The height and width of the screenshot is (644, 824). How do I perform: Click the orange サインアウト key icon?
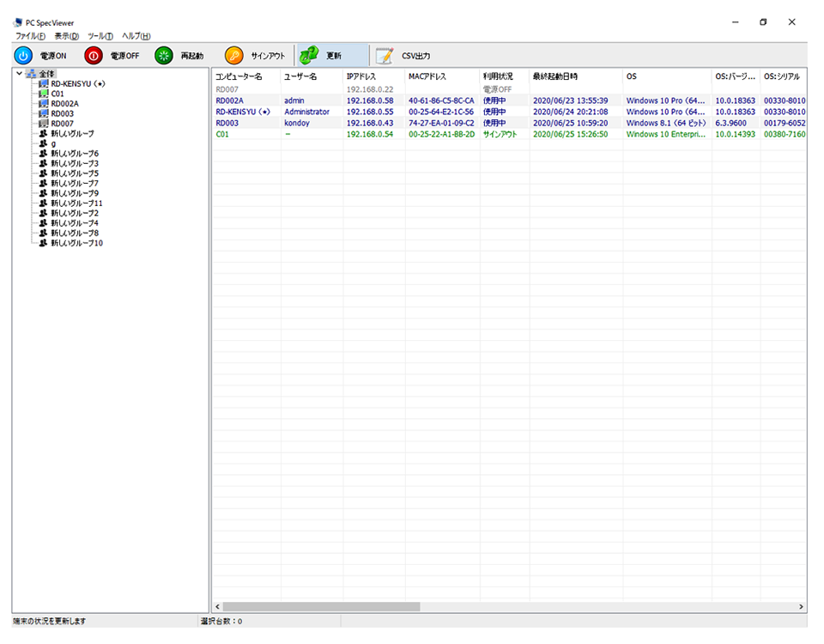pos(233,56)
